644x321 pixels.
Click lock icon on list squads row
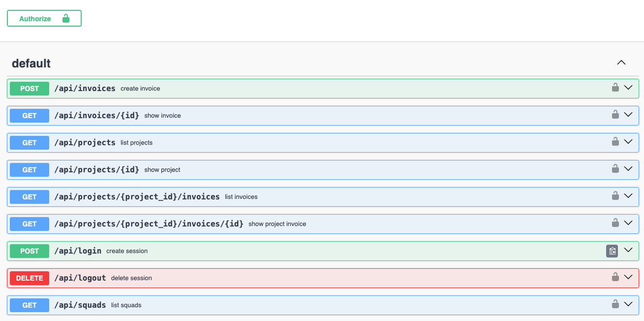pyautogui.click(x=615, y=304)
